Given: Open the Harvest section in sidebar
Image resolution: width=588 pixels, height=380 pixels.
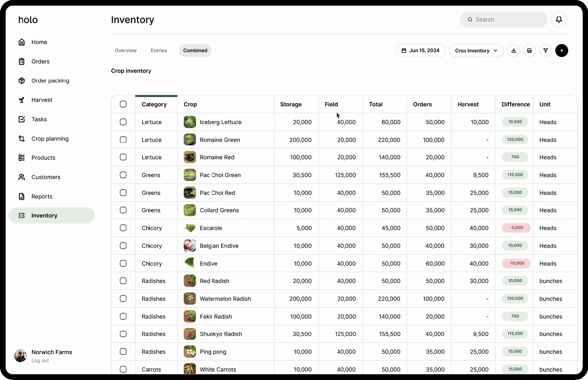Looking at the screenshot, I should 42,100.
